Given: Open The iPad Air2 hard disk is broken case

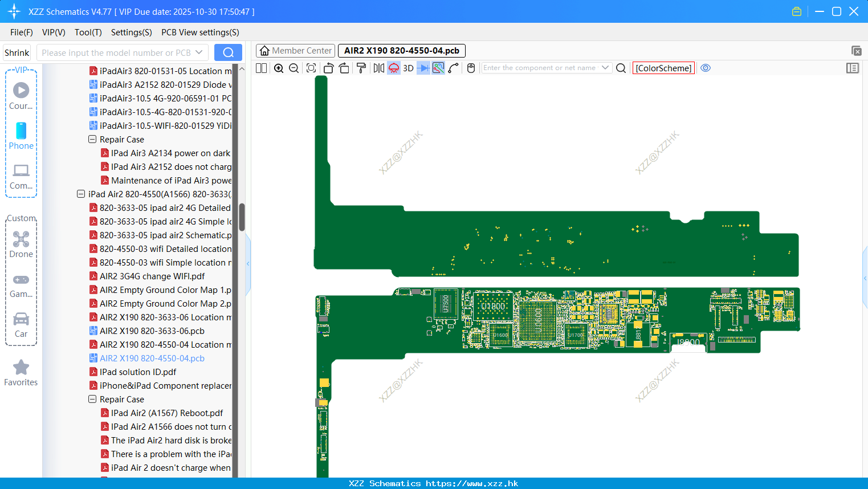Looking at the screenshot, I should [x=166, y=440].
